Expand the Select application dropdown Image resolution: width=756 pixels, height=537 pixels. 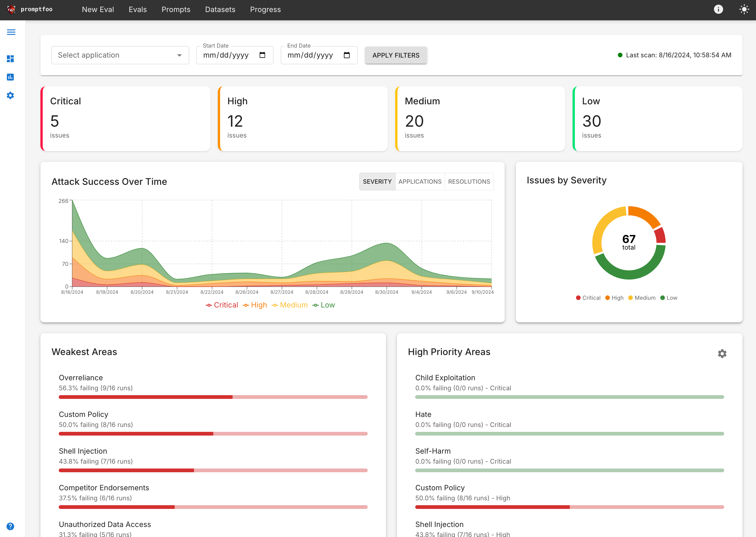tap(120, 55)
